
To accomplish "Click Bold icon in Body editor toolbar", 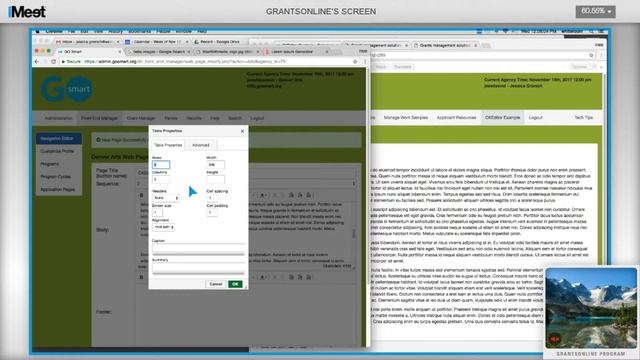I will (142, 195).
